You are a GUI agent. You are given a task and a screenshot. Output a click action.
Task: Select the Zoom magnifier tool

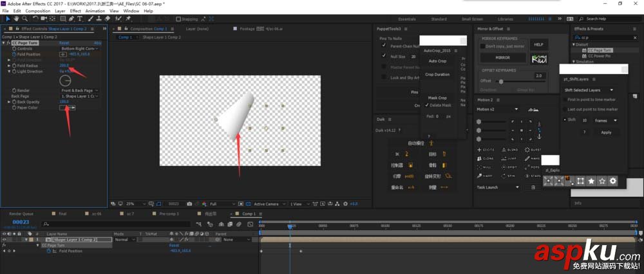point(24,19)
